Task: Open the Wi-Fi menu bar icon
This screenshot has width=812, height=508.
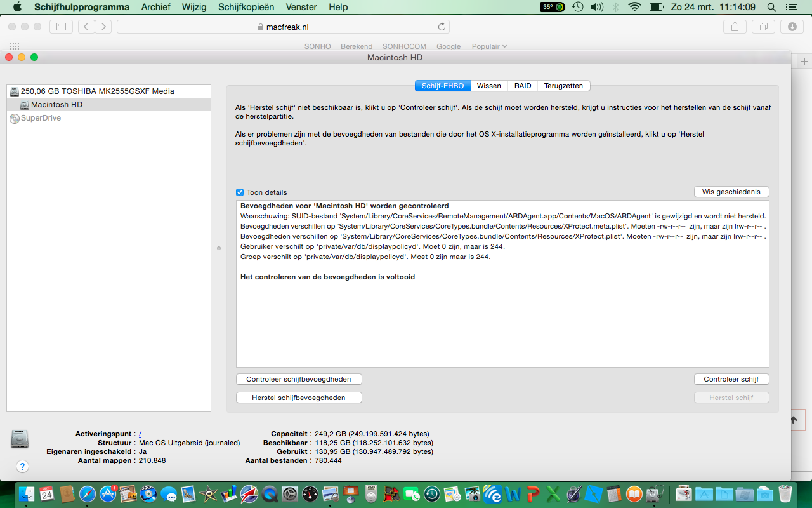Action: (634, 7)
